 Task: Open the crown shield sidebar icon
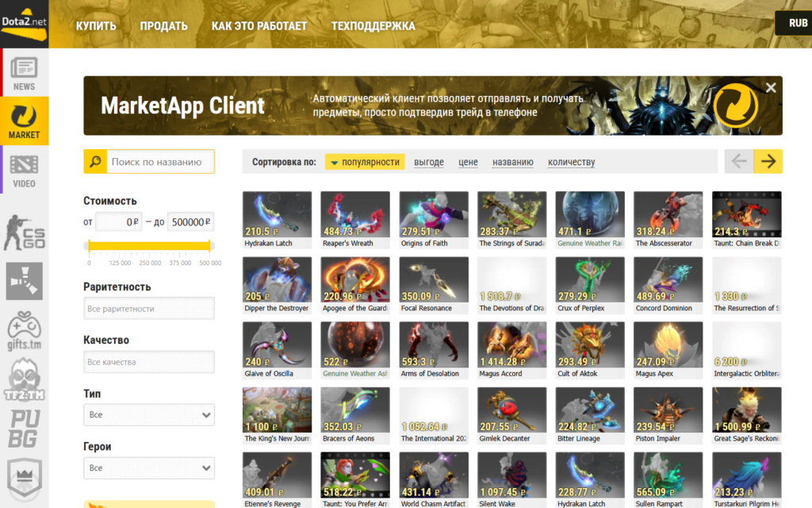point(25,477)
